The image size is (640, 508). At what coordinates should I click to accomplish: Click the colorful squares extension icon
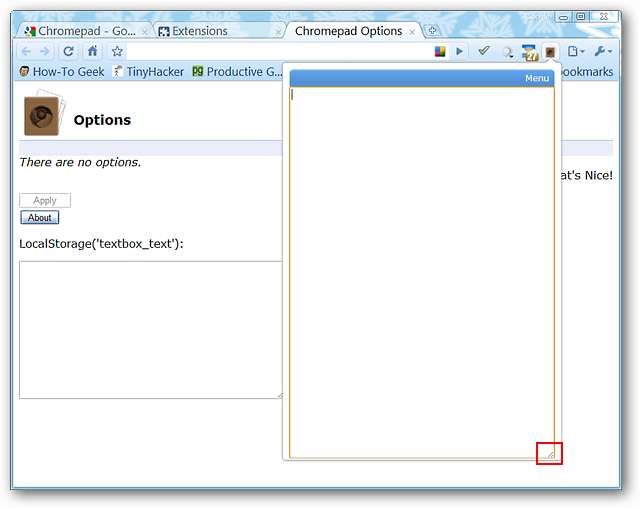440,51
